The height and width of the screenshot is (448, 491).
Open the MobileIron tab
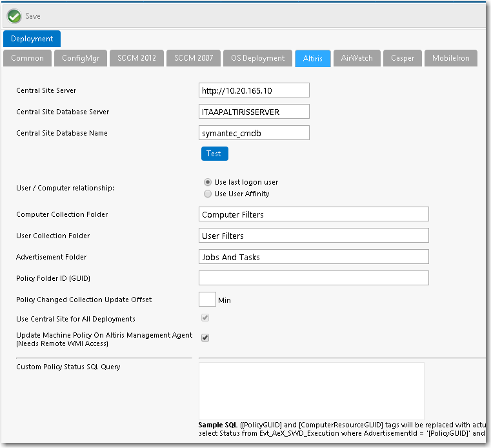pos(450,58)
